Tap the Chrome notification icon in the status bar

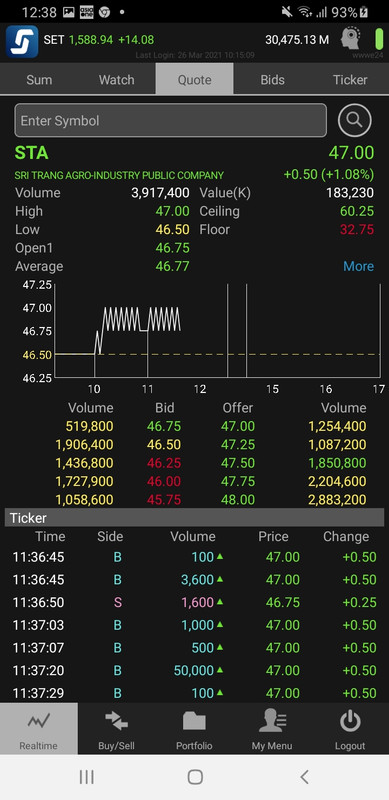(105, 12)
